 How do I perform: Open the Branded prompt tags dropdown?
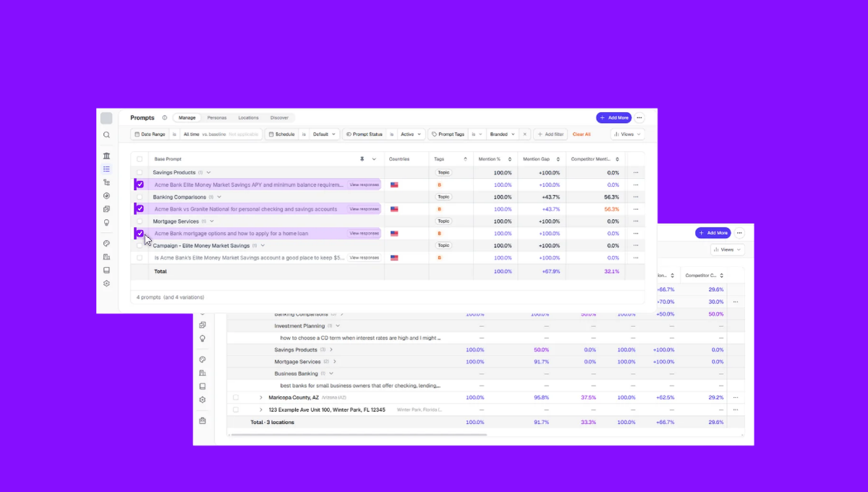(x=503, y=135)
